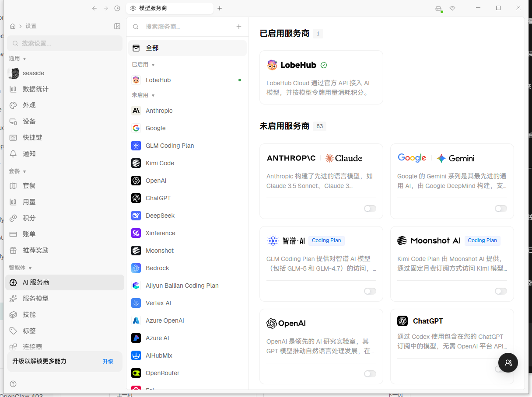This screenshot has height=397, width=532.
Task: Open 技能 skills settings
Action: point(65,315)
